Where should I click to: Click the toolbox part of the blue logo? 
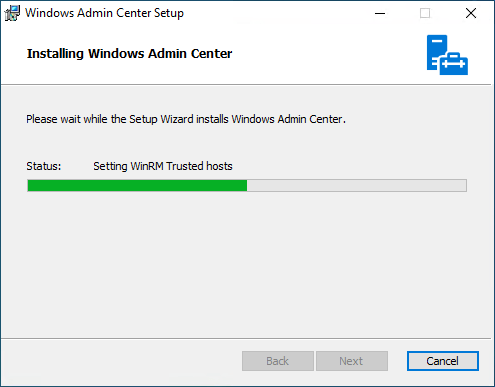pyautogui.click(x=454, y=63)
